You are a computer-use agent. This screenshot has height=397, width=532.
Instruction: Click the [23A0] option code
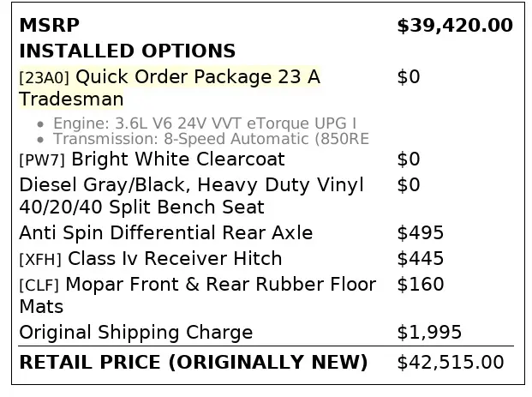(44, 78)
